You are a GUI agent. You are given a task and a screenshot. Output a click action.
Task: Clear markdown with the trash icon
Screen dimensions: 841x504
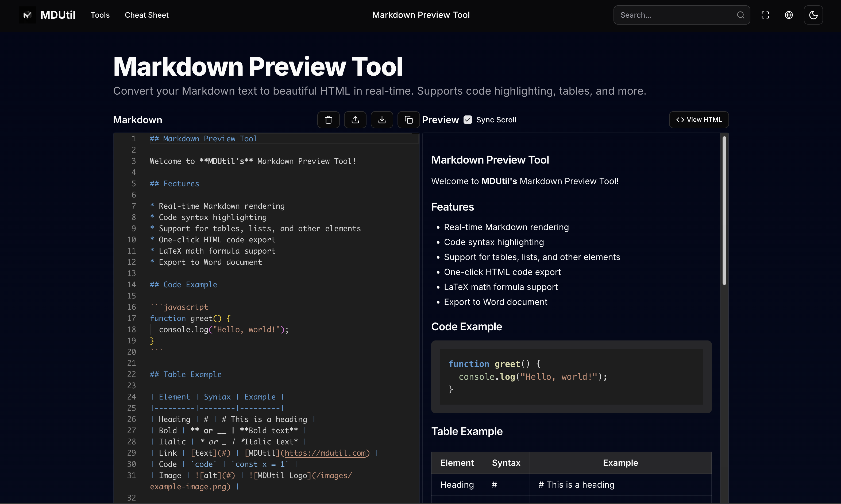click(329, 119)
